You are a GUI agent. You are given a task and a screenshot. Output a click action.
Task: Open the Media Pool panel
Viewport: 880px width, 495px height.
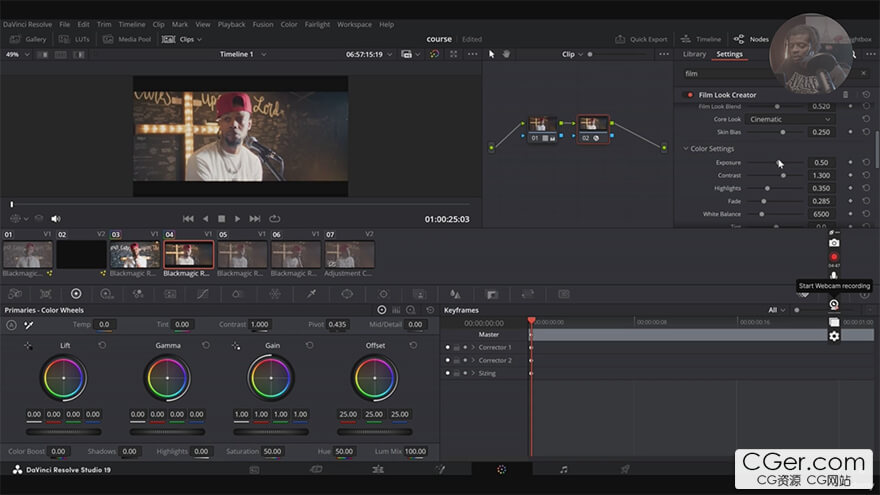[x=127, y=39]
